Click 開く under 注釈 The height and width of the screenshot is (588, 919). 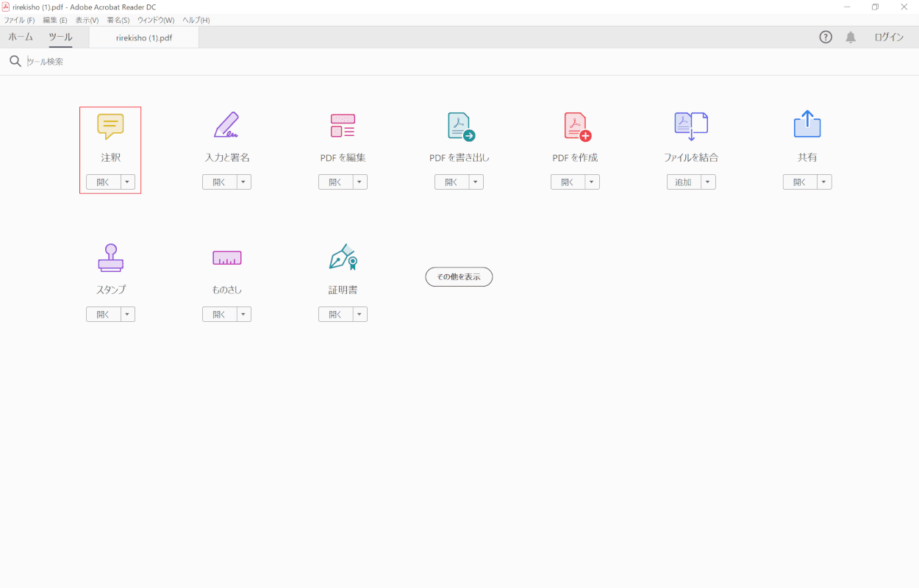pos(103,182)
